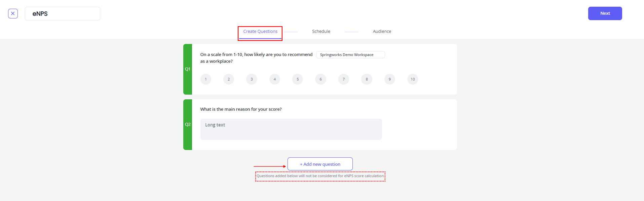Select the green Q2 question label
This screenshot has width=644, height=201.
(x=188, y=124)
